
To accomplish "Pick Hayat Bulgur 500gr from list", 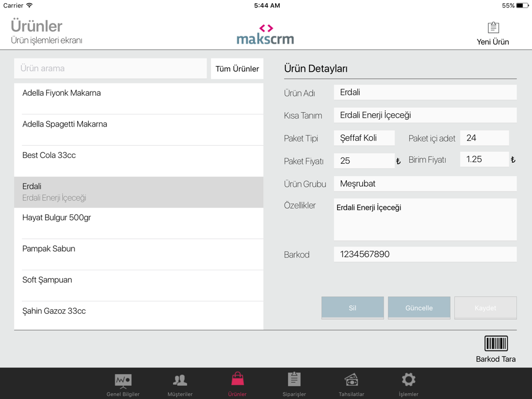I will [139, 223].
